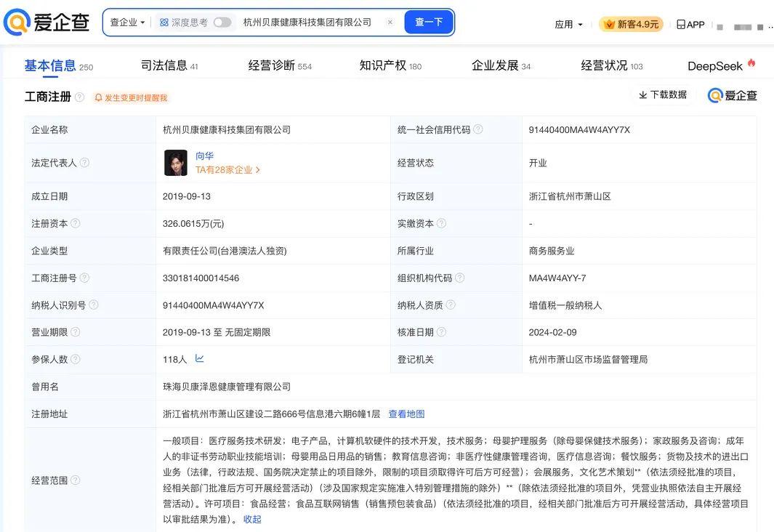Image resolution: width=774 pixels, height=532 pixels.
Task: Select the registered capital 326.0615万(元)
Action: click(x=193, y=224)
